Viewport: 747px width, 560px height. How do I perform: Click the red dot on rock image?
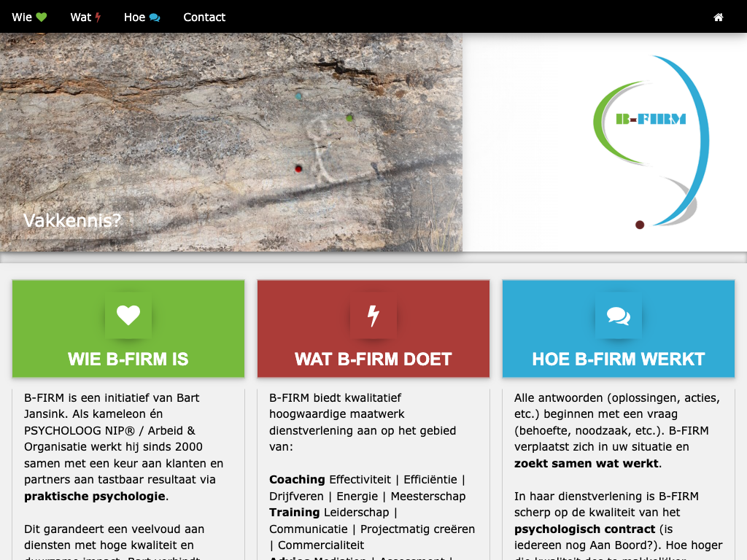tap(298, 168)
